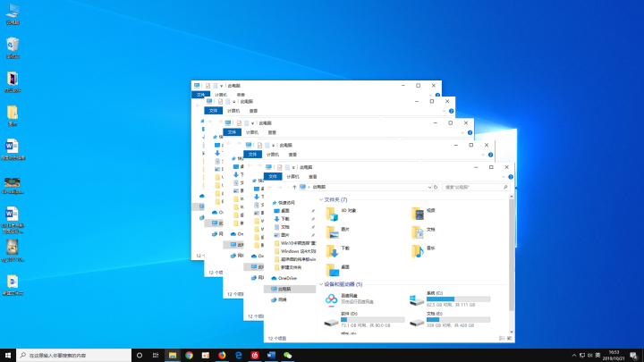The image size is (644, 362).
Task: Open the Computer tab in the second stacked window
Action: pyautogui.click(x=233, y=111)
